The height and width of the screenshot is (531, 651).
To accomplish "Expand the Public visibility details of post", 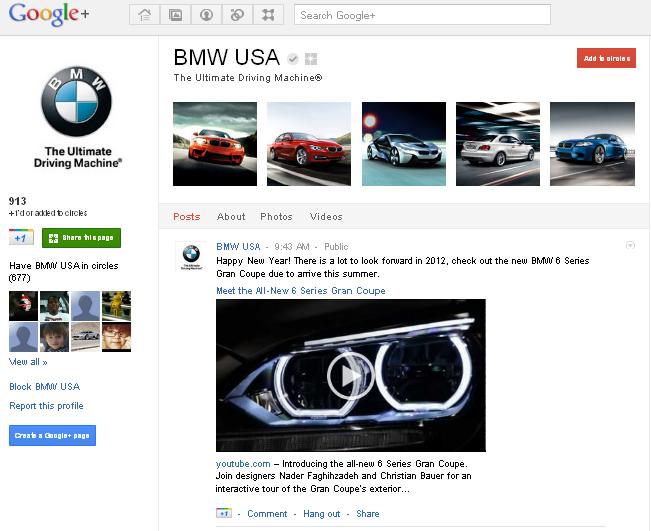I will click(x=336, y=246).
